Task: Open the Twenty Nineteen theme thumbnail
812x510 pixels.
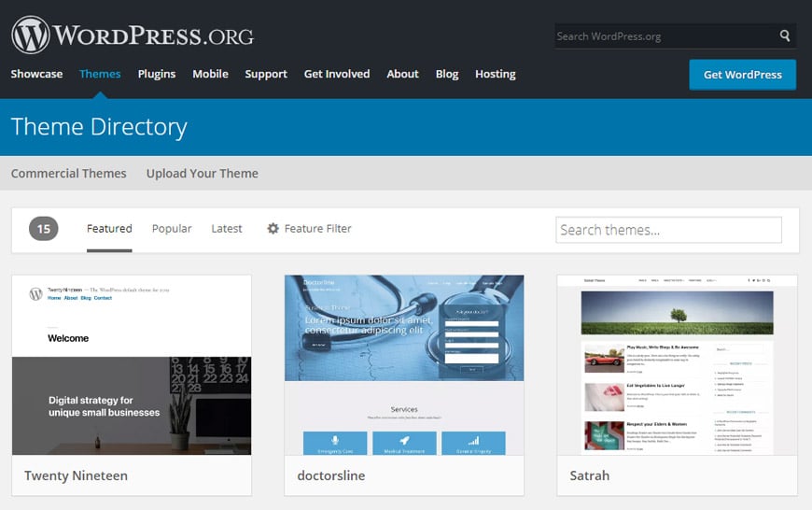Action: [132, 365]
